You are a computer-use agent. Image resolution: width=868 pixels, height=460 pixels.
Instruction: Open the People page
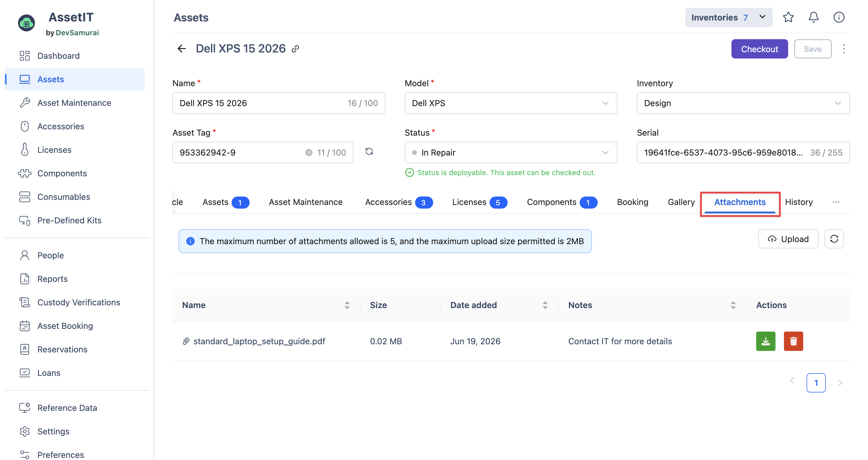(x=75, y=255)
